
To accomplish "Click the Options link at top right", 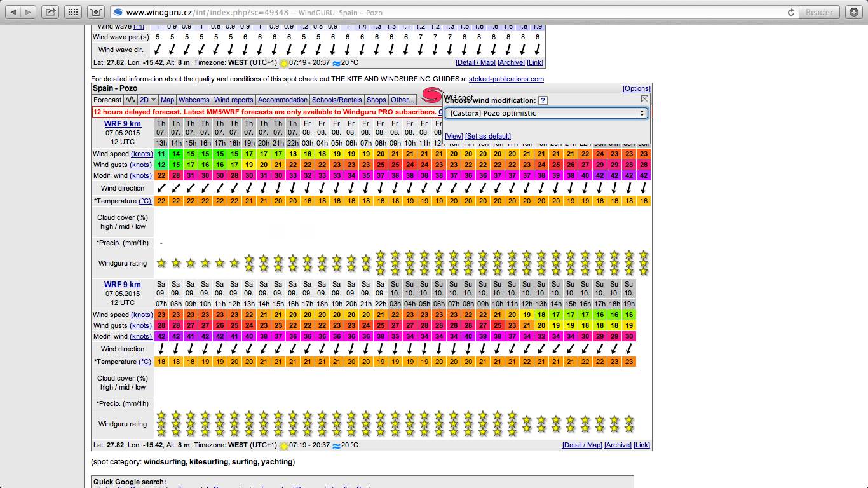I will tap(636, 88).
